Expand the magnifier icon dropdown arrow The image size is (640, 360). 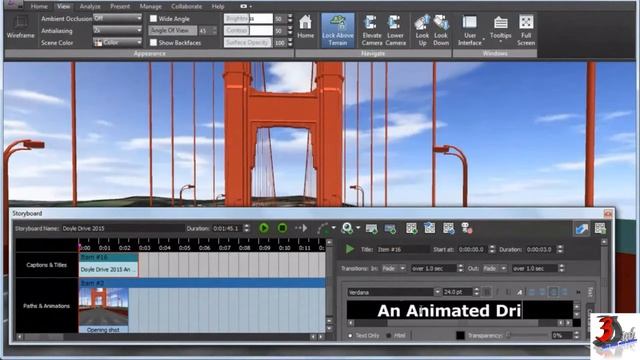tap(358, 228)
